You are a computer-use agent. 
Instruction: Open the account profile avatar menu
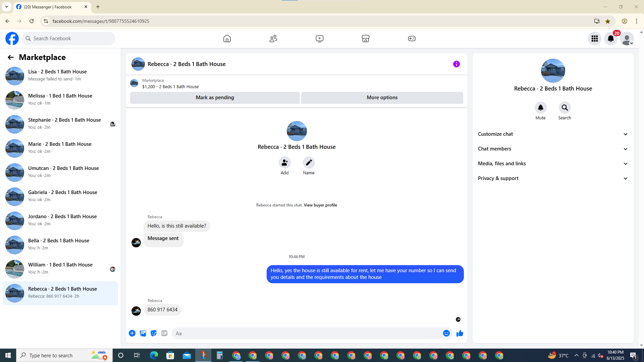coord(627,39)
